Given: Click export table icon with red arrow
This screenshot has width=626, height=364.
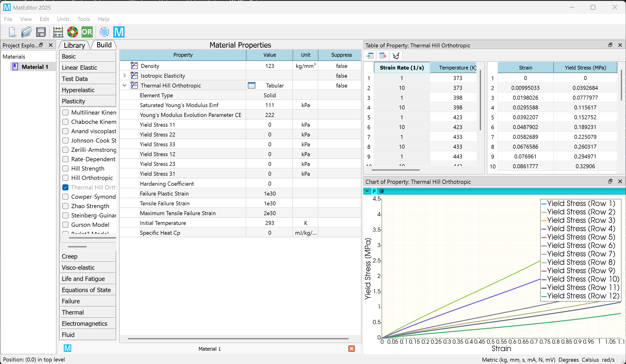Looking at the screenshot, I should [x=383, y=56].
